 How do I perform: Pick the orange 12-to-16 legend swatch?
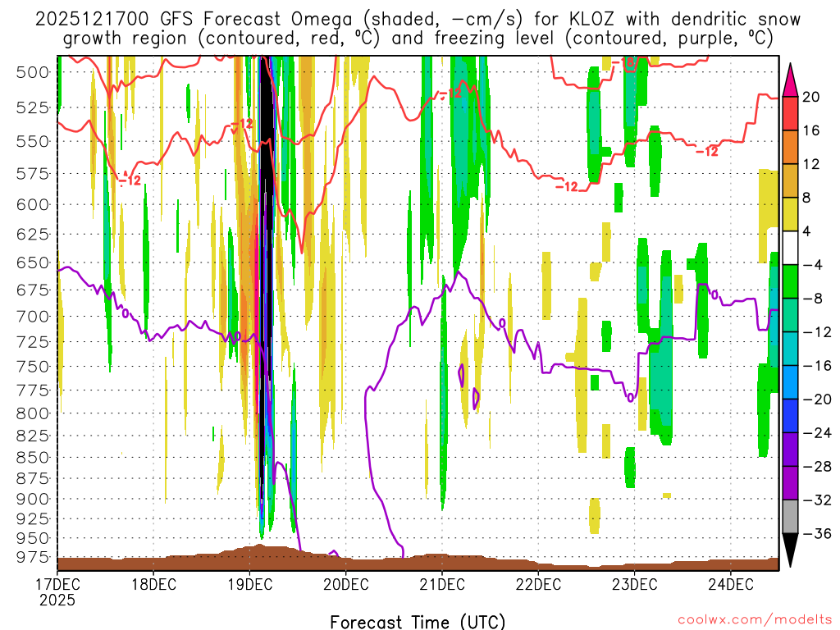(790, 148)
